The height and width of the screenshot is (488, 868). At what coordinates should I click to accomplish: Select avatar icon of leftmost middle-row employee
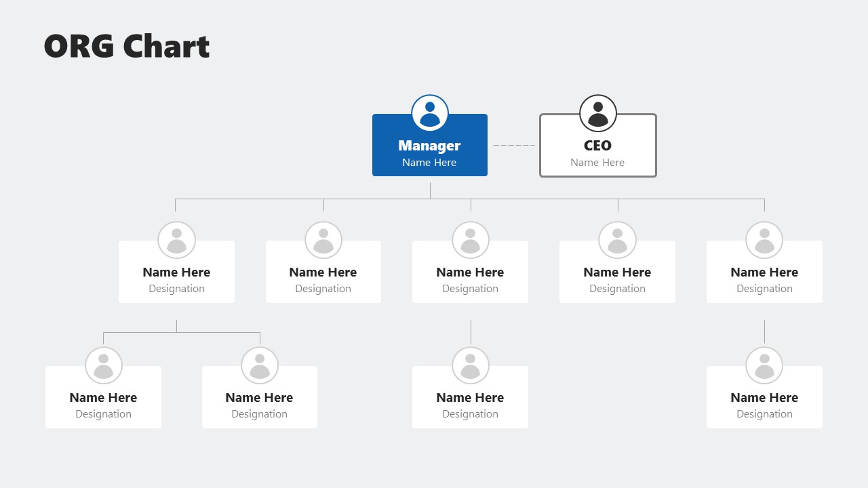176,240
